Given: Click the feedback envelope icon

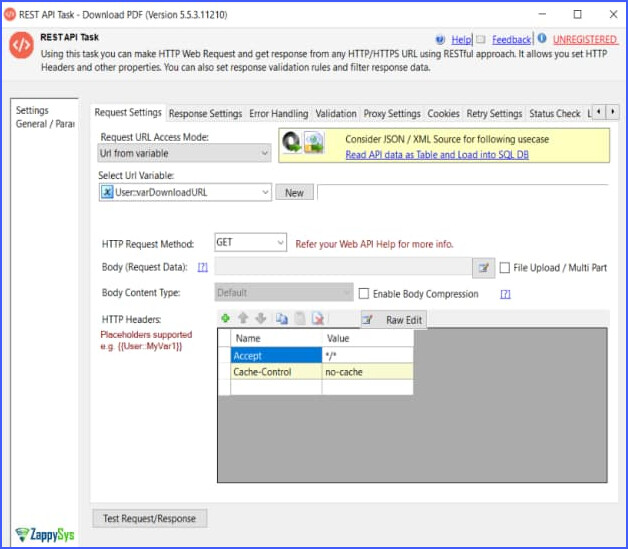Looking at the screenshot, I should (481, 39).
